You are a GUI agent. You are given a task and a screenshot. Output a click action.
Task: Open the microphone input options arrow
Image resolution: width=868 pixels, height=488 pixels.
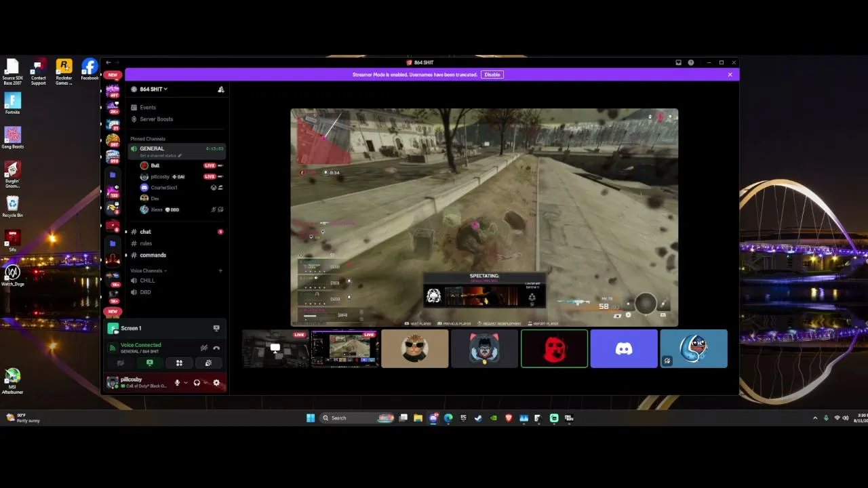pos(185,382)
